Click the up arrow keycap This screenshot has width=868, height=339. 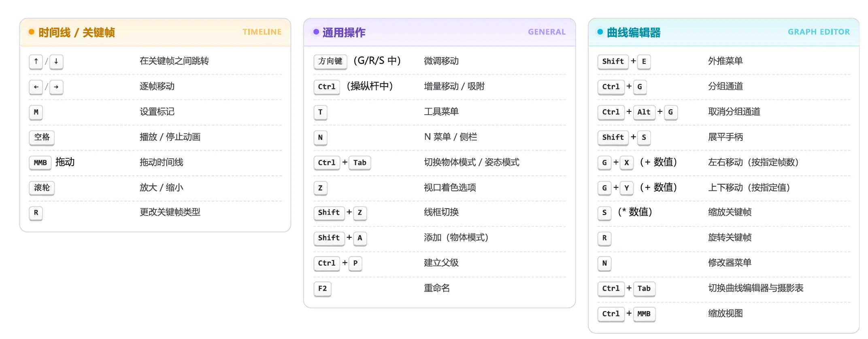click(36, 62)
